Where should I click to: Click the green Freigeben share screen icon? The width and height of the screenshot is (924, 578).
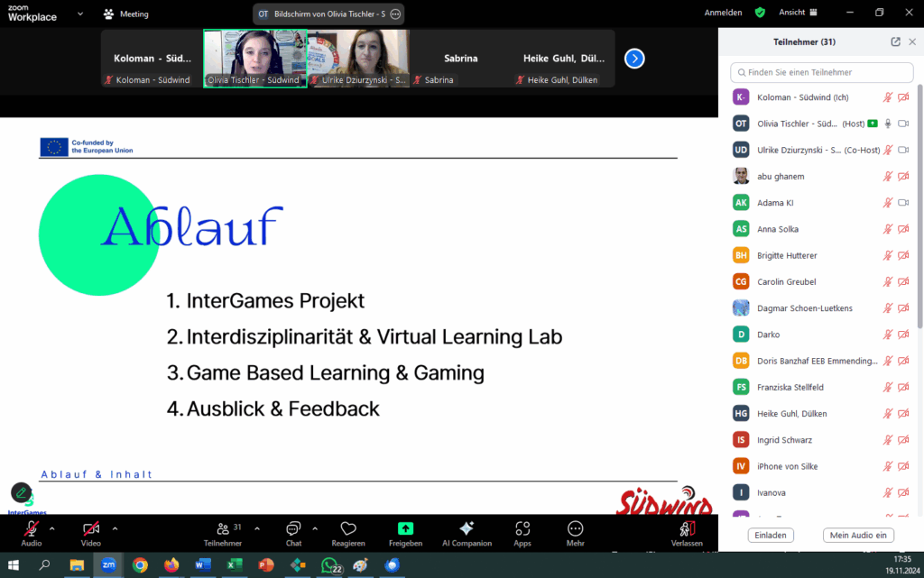(x=405, y=529)
